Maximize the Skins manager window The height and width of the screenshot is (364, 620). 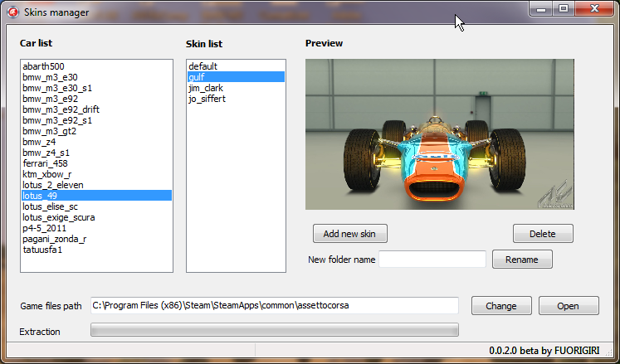(564, 9)
